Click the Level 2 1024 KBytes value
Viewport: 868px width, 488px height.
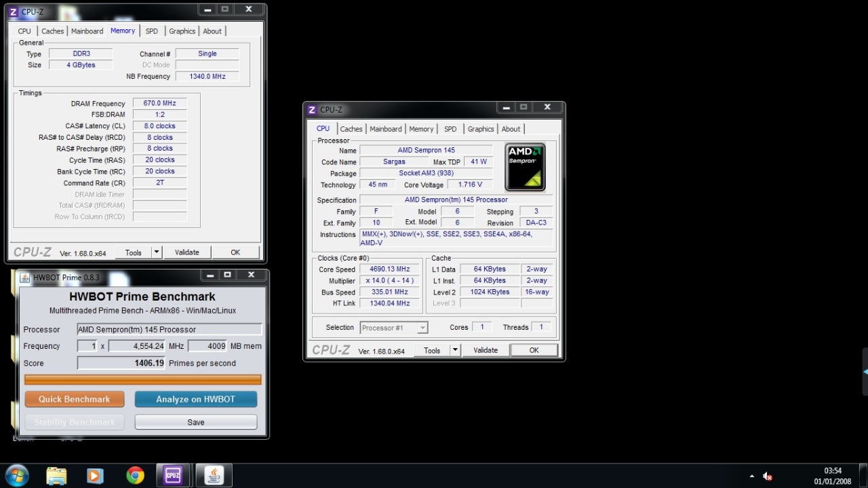tap(490, 292)
